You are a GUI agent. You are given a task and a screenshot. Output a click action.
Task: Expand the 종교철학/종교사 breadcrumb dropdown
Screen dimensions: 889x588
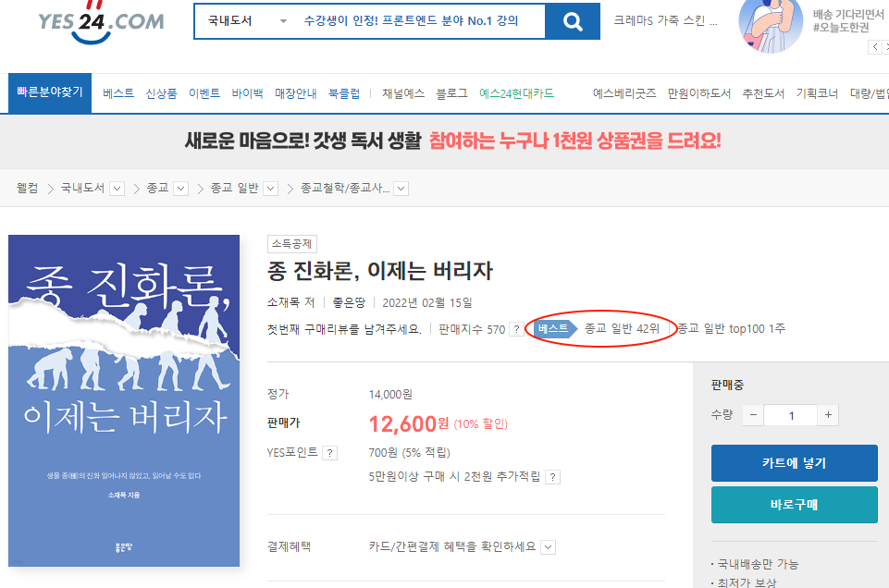pos(401,189)
